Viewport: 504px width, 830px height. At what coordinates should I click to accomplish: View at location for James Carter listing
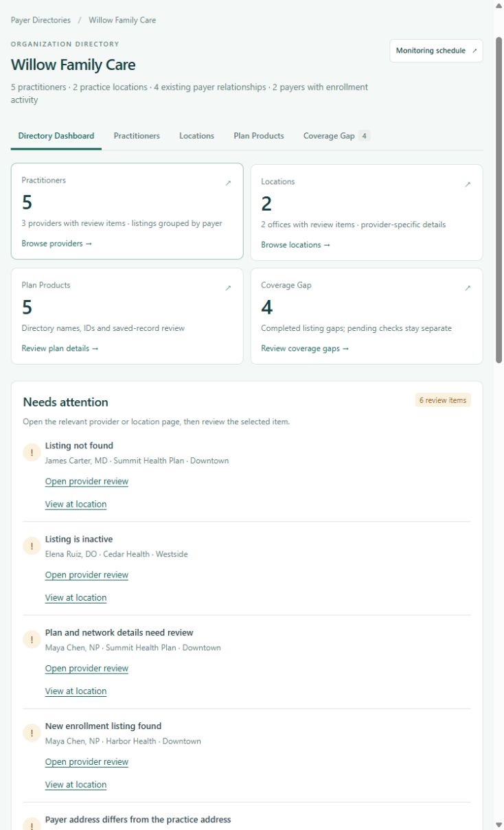point(76,504)
